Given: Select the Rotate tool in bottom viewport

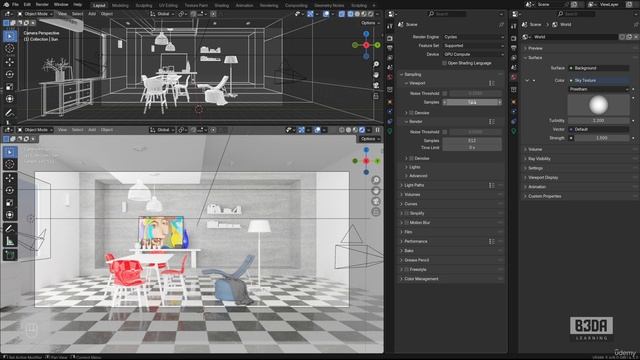Looking at the screenshot, I should point(10,190).
